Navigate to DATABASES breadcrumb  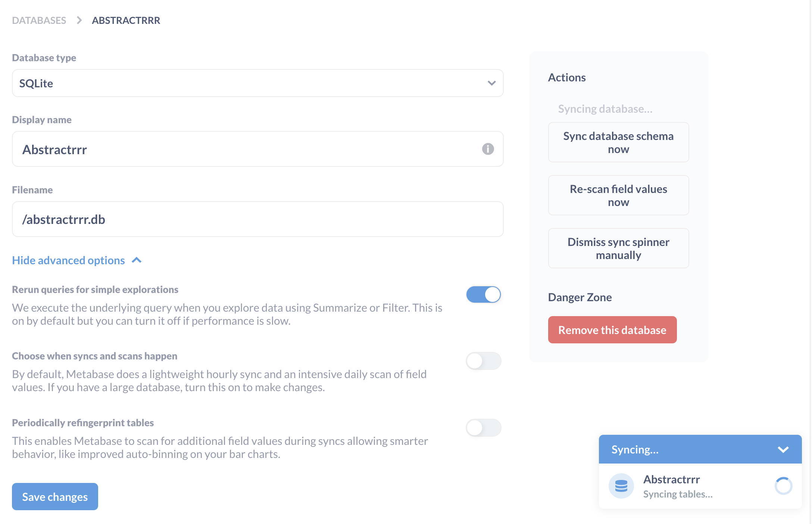coord(39,20)
